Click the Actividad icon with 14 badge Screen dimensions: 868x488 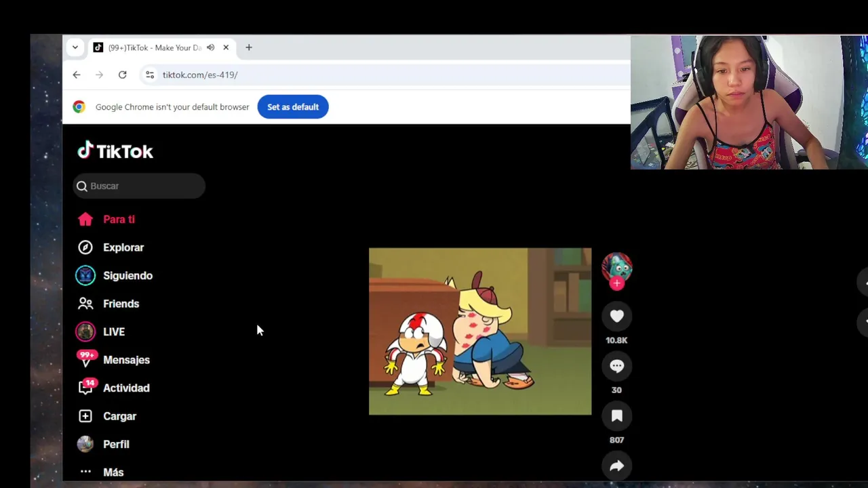[86, 387]
